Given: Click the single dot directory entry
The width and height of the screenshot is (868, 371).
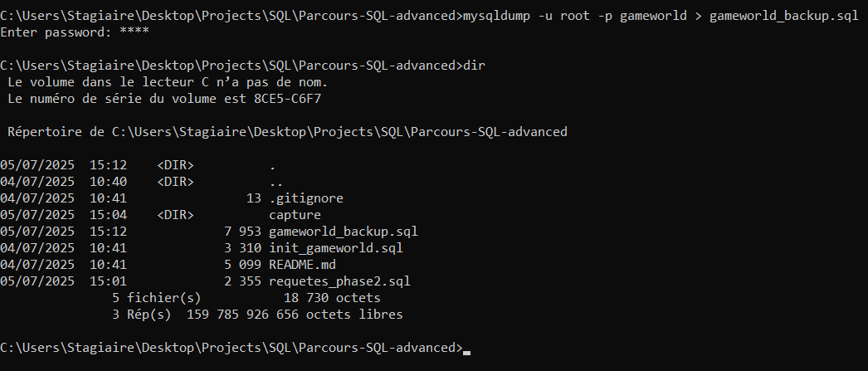Looking at the screenshot, I should pyautogui.click(x=272, y=165).
